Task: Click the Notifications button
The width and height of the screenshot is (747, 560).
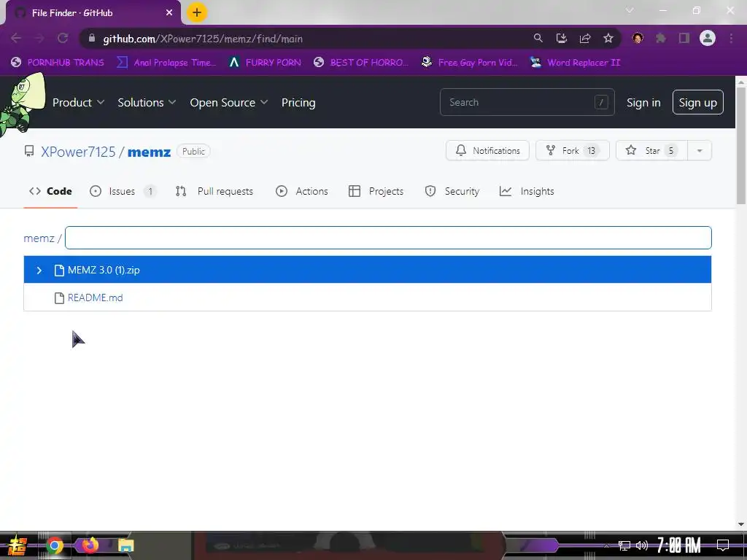Action: coord(487,150)
